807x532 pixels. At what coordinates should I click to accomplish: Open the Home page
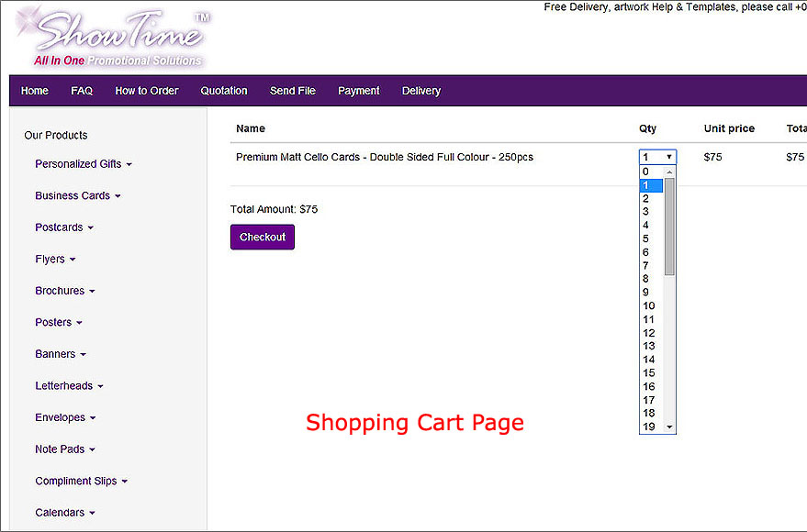pos(35,91)
